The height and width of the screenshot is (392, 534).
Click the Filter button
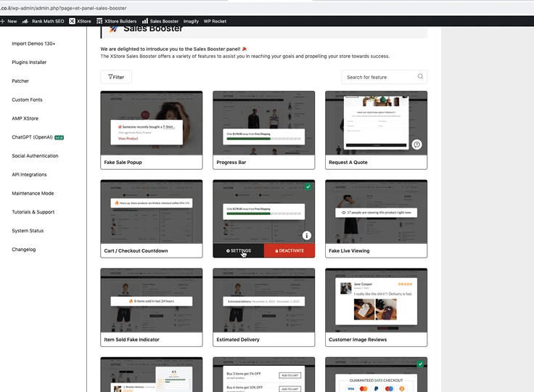(116, 77)
